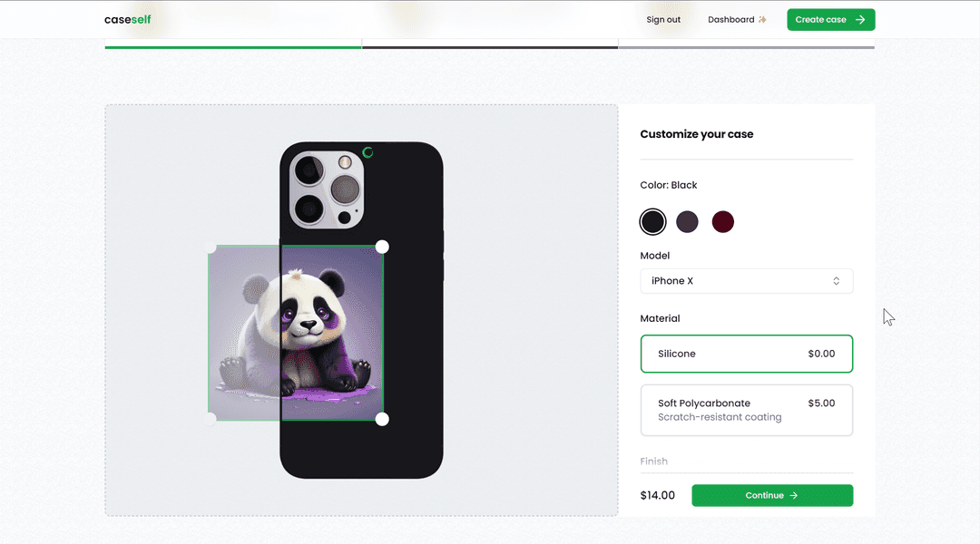Select the Soft Polycarbonate material option

click(x=746, y=410)
